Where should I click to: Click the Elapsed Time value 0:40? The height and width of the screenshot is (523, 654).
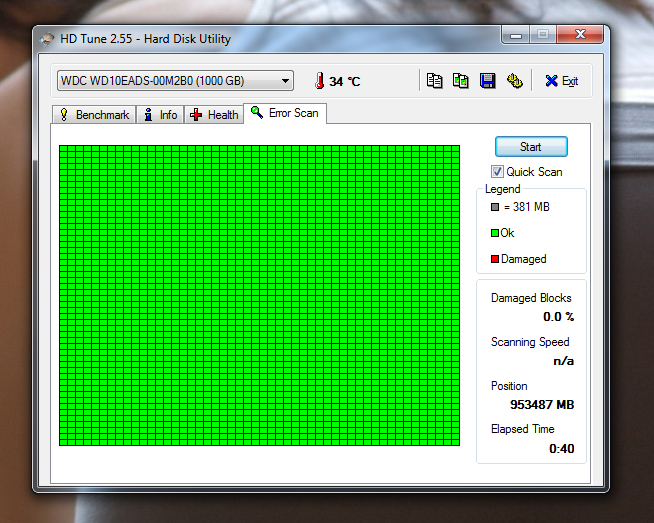(x=561, y=449)
